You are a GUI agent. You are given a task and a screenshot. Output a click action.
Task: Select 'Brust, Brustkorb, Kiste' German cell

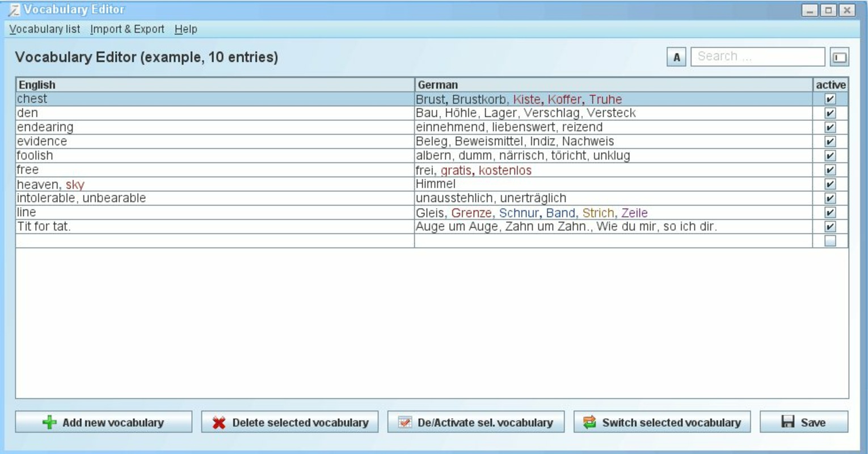614,99
